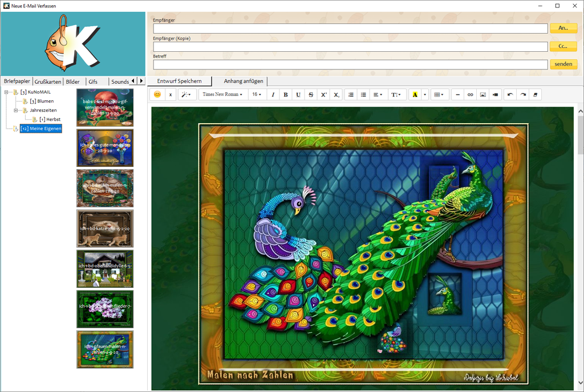The width and height of the screenshot is (584, 392).
Task: Choose the oberlandidylle stationery thumbnail
Action: (x=105, y=269)
